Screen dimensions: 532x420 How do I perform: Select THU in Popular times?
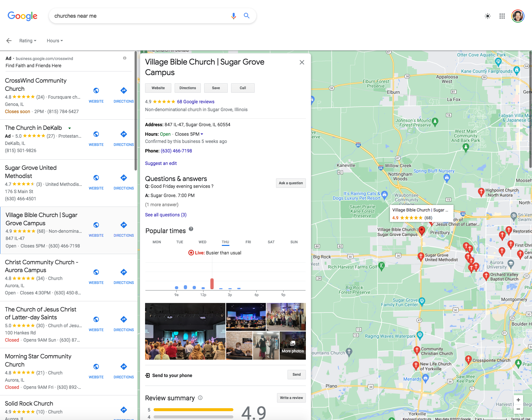(225, 242)
